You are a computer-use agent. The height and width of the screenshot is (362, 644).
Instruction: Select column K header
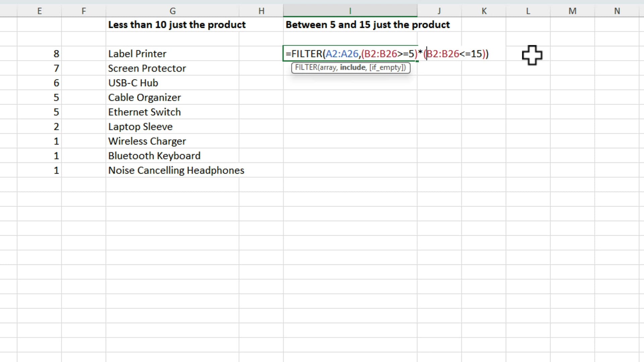click(484, 11)
